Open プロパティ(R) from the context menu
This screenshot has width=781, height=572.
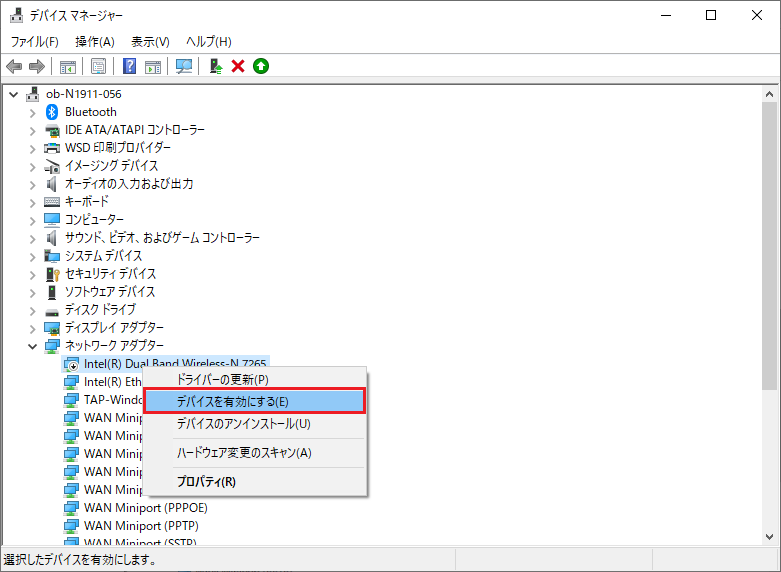click(x=206, y=481)
